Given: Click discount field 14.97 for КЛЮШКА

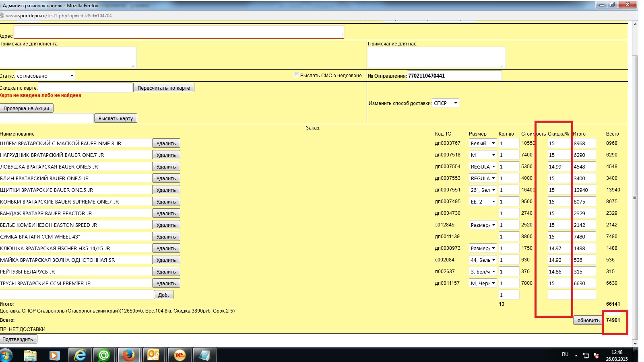Looking at the screenshot, I should [x=559, y=248].
